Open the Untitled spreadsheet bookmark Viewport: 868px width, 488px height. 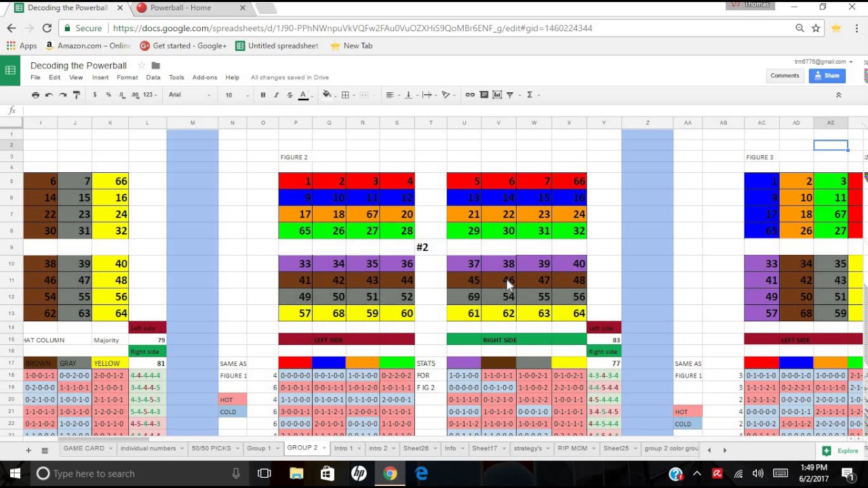point(277,45)
